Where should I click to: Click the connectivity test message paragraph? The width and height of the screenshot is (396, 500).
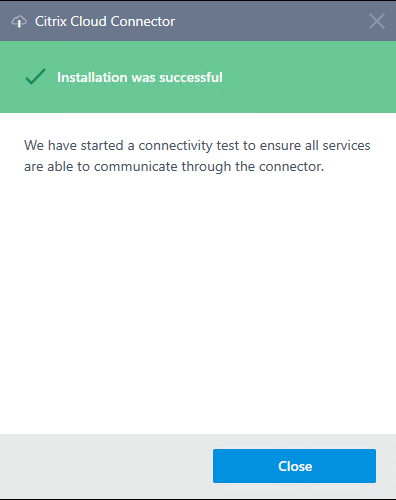(197, 156)
